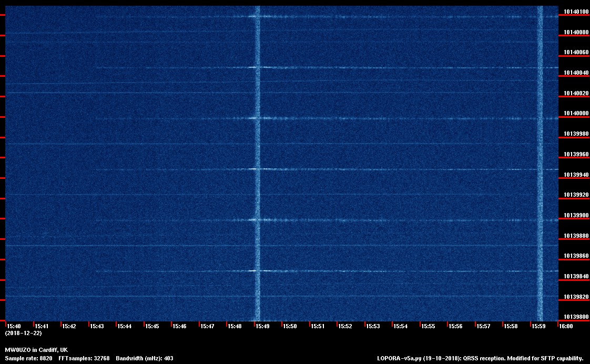Click the 10140000 frequency scale label
Image resolution: width=590 pixels, height=364 pixels.
tap(576, 114)
